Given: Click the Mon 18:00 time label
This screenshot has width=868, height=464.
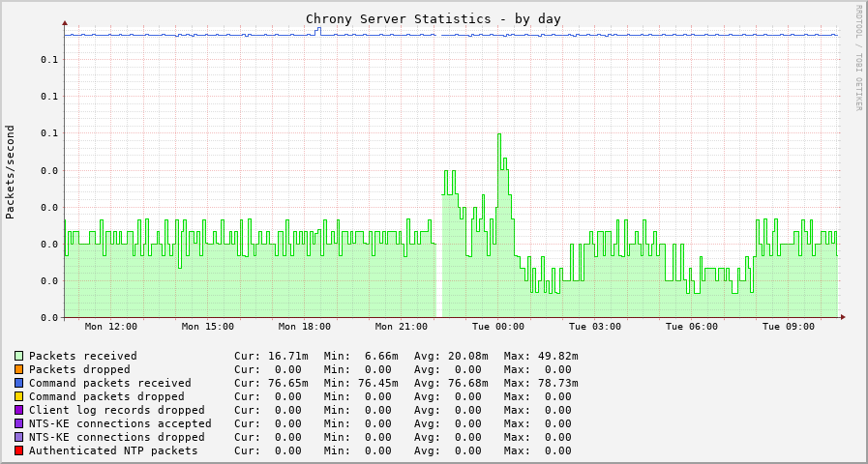Looking at the screenshot, I should (x=305, y=327).
